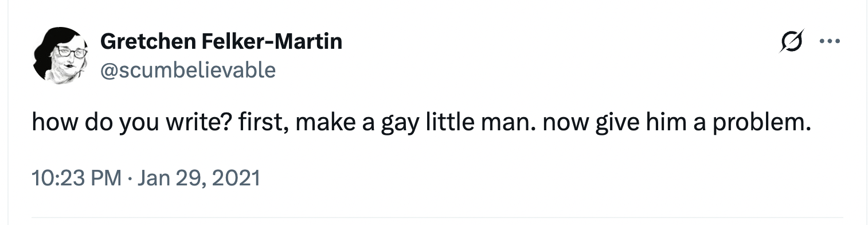Visit the Gretchen Felker-Martin display name link
868x225 pixels.
point(221,41)
